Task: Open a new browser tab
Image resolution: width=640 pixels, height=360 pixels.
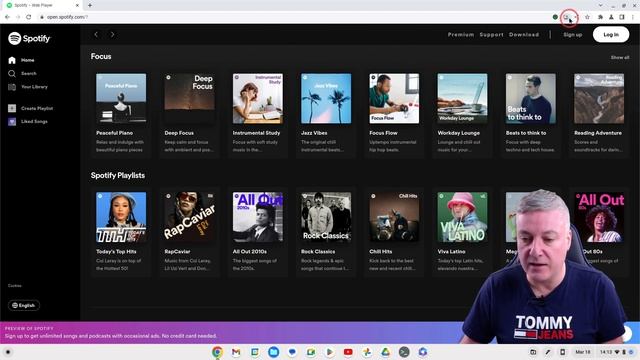Action: click(90, 5)
